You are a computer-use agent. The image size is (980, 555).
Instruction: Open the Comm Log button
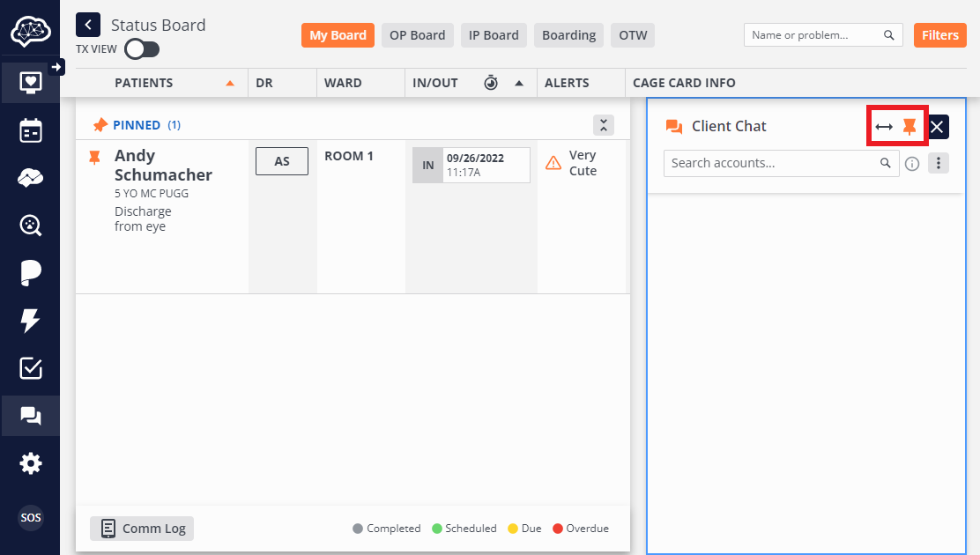142,528
